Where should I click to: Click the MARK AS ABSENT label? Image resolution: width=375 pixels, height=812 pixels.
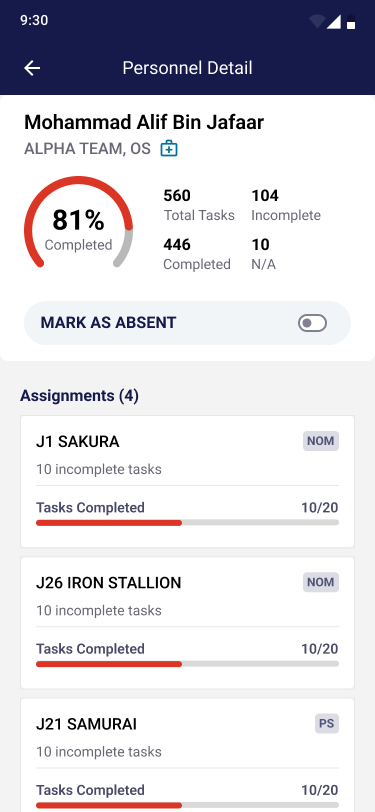(108, 323)
